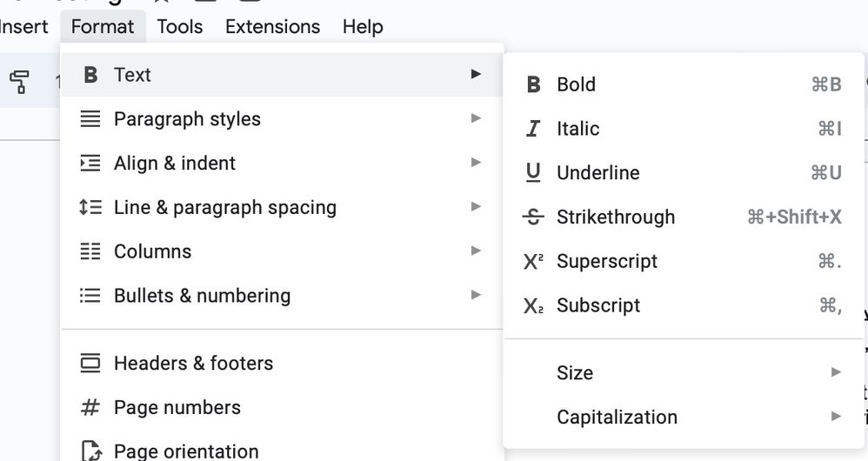Expand the Capitalization submenu arrow
Image resolution: width=868 pixels, height=461 pixels.
coord(836,417)
